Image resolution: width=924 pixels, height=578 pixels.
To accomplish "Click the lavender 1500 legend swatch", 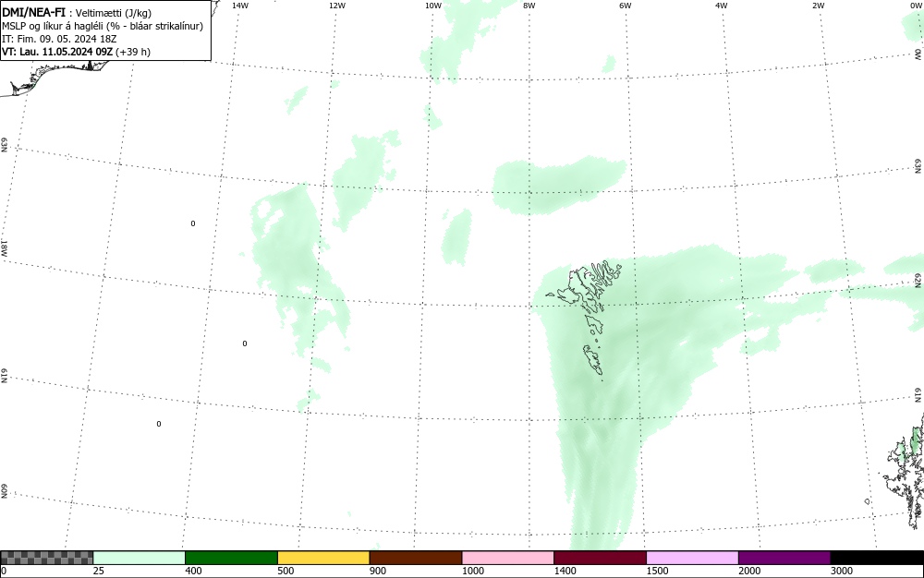I will [x=692, y=558].
